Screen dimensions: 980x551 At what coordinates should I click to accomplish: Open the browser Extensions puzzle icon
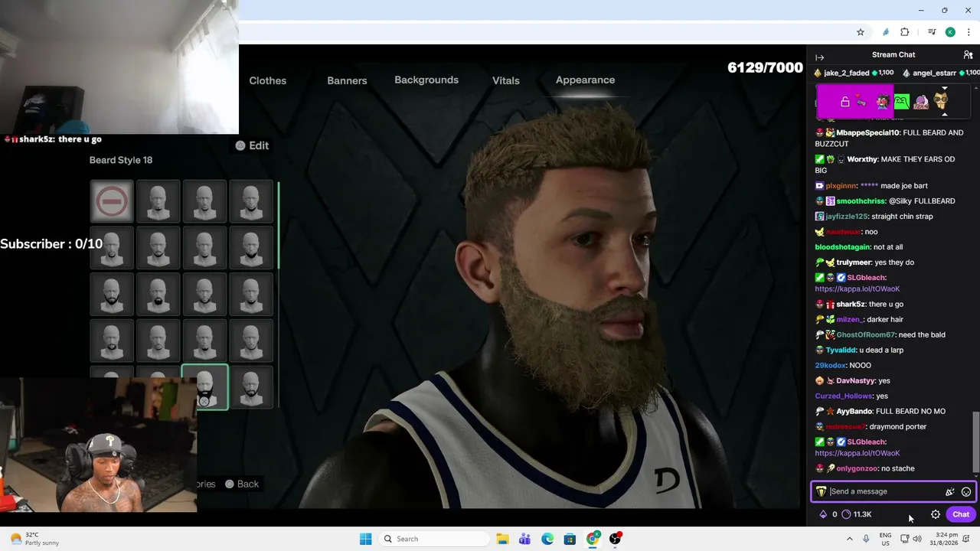pos(905,32)
